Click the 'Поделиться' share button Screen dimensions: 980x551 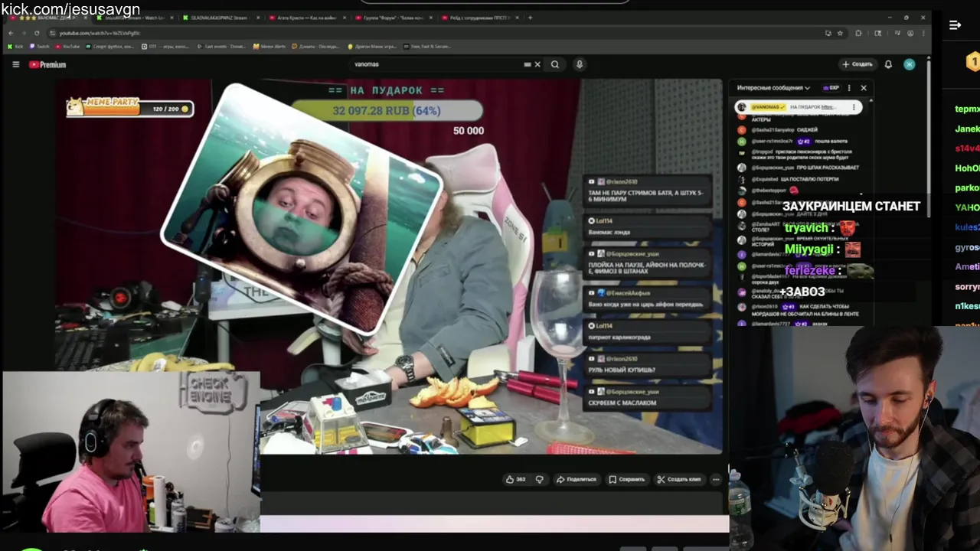tap(576, 479)
